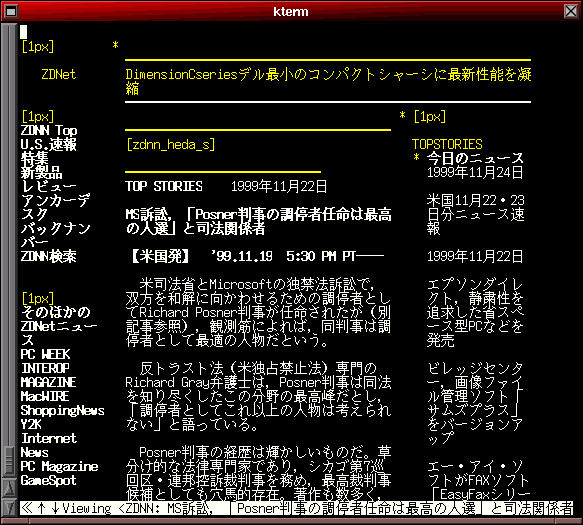
Task: Open the ZDNN Top link
Action: pyautogui.click(x=49, y=130)
